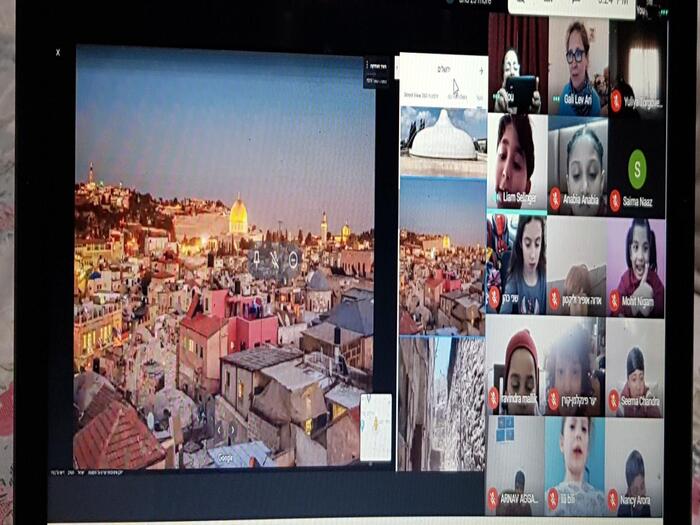Screen dimensions: 700x525
Task: Open the mini map thumbnail in the photo corner
Action: point(376,427)
